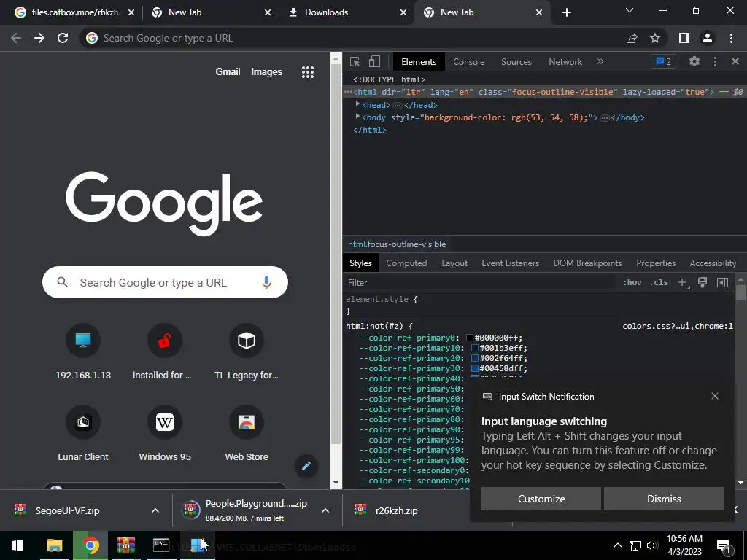Screen dimensions: 747x560
Task: Open Chrome three-dot menu
Action: coord(731,38)
